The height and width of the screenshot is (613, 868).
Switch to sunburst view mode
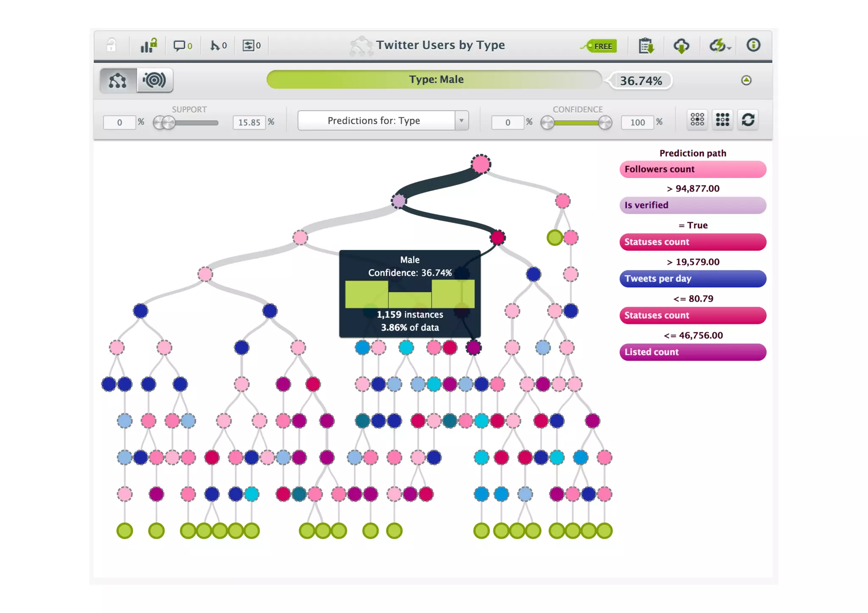click(x=155, y=80)
